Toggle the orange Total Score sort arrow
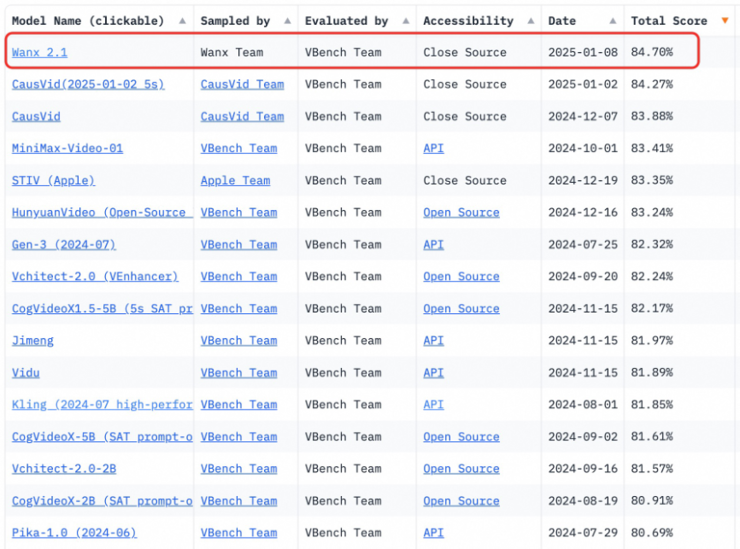The image size is (740, 549). coord(725,20)
